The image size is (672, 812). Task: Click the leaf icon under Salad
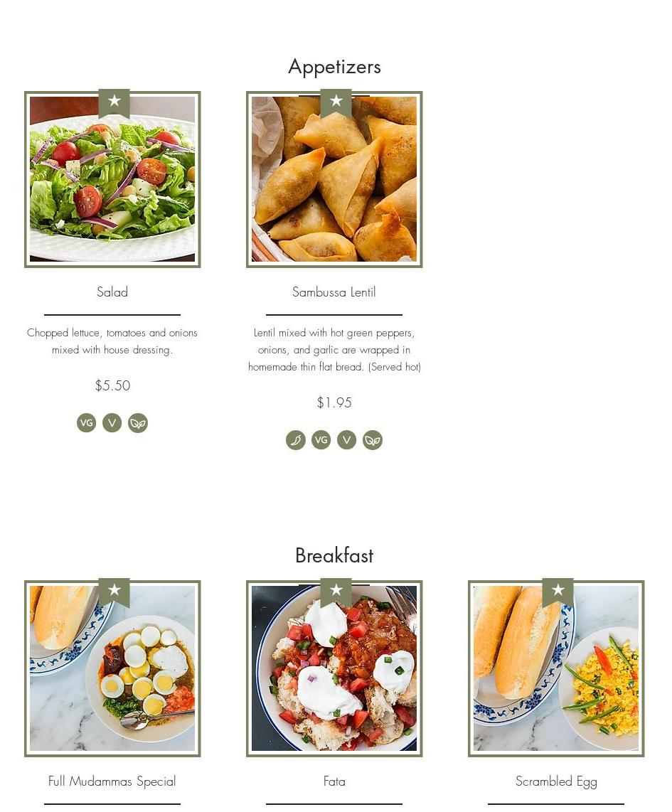click(138, 422)
